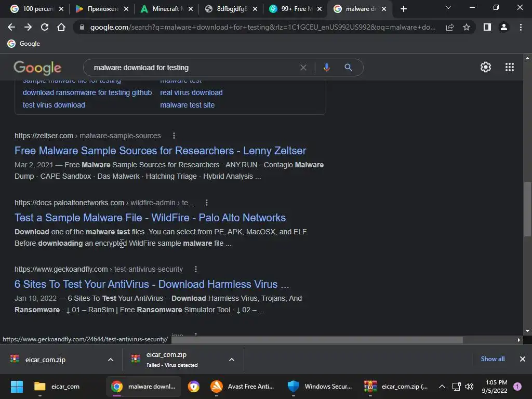Open a new browser tab
The width and height of the screenshot is (532, 399).
[403, 9]
